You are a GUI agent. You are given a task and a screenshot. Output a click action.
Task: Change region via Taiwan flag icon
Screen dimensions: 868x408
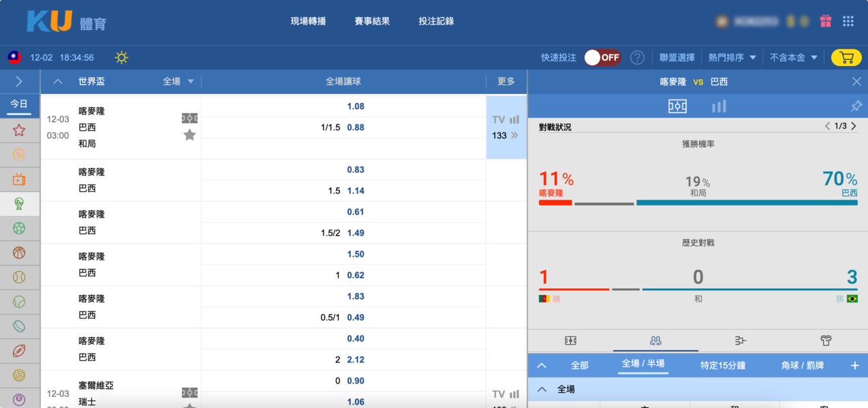pyautogui.click(x=14, y=57)
